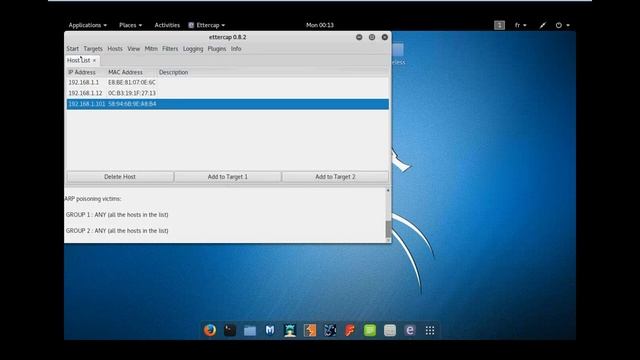Open the Files folder icon in dock
The image size is (640, 360).
coord(250,330)
